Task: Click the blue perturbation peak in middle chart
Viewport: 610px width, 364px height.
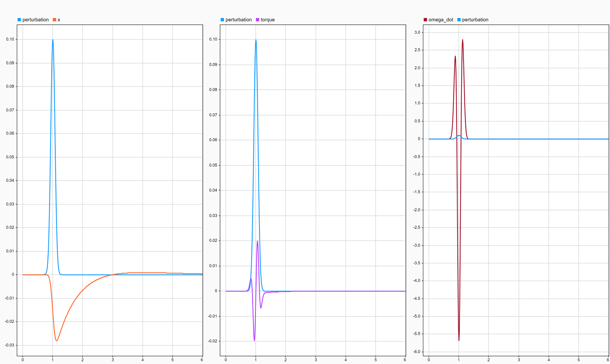Action: tap(256, 40)
